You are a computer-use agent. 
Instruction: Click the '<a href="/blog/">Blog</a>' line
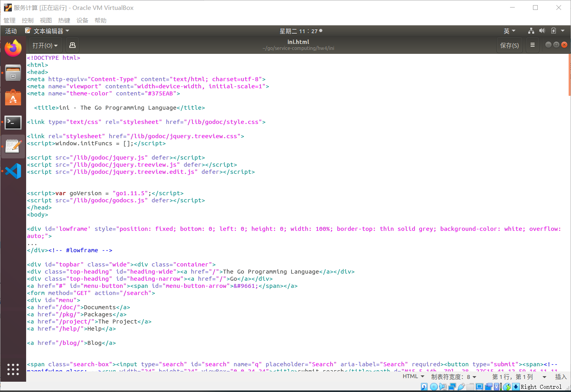click(71, 343)
